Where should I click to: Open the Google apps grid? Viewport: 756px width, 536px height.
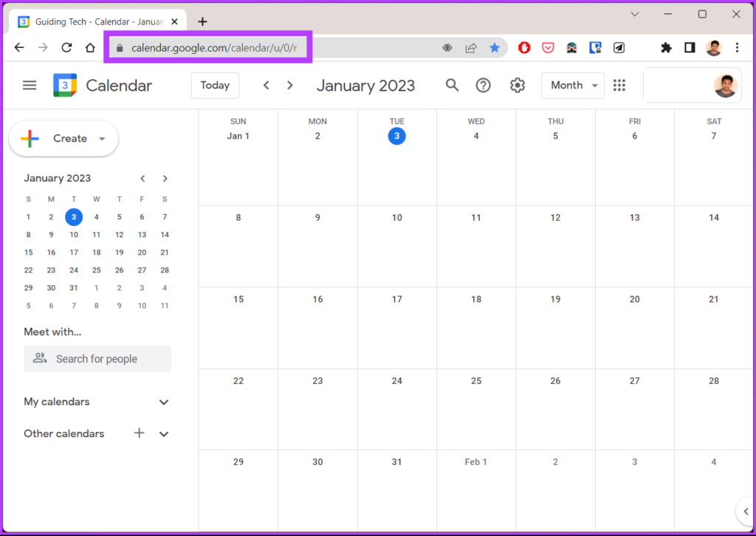click(619, 86)
